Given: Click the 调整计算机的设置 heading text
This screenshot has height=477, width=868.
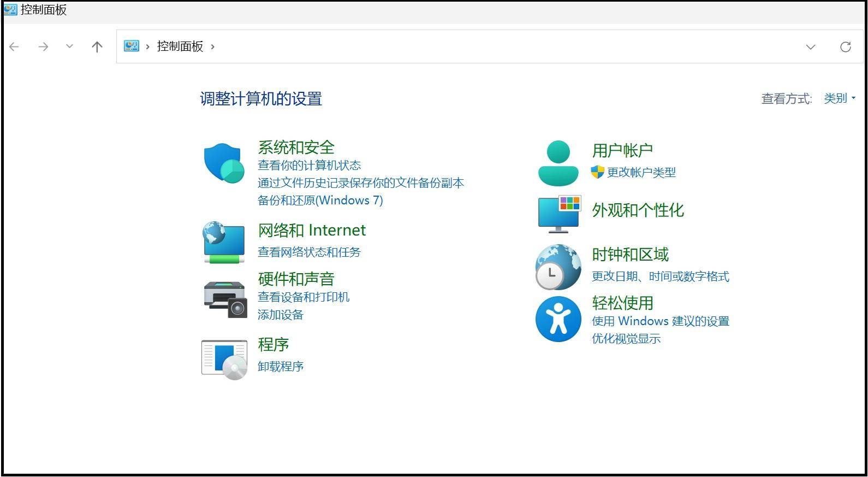Looking at the screenshot, I should [x=261, y=99].
